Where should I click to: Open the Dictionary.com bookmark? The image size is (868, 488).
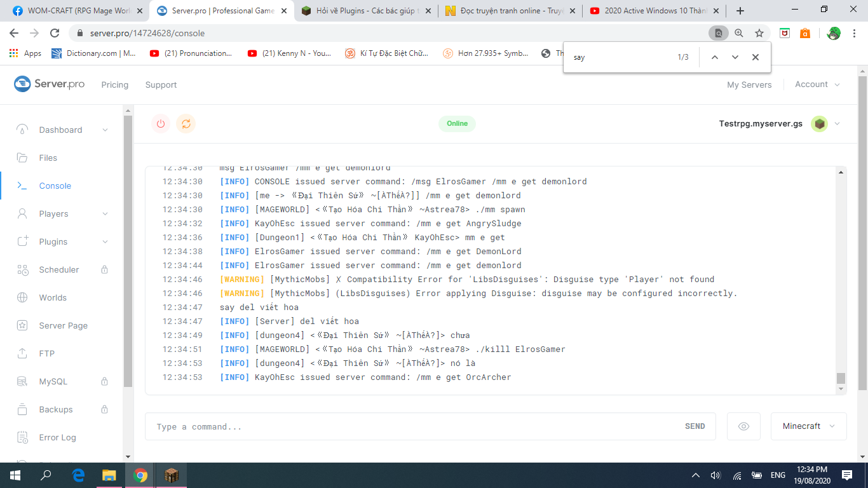[x=93, y=53]
